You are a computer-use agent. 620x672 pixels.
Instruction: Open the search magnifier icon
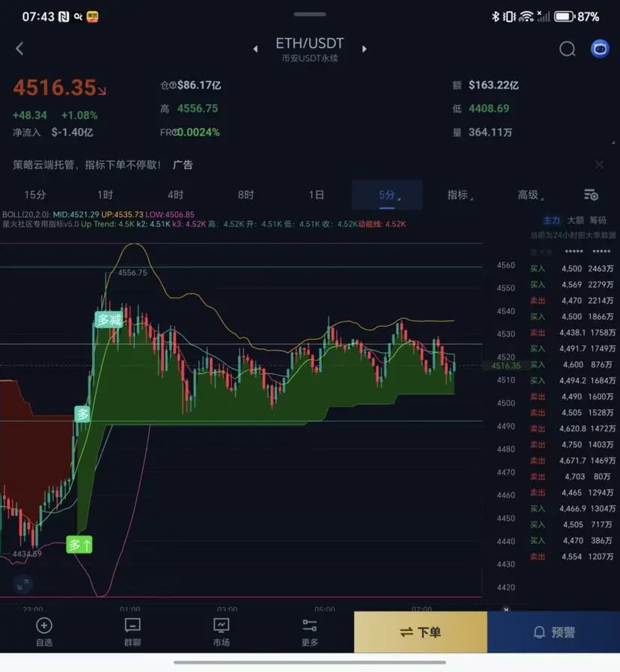pos(567,49)
